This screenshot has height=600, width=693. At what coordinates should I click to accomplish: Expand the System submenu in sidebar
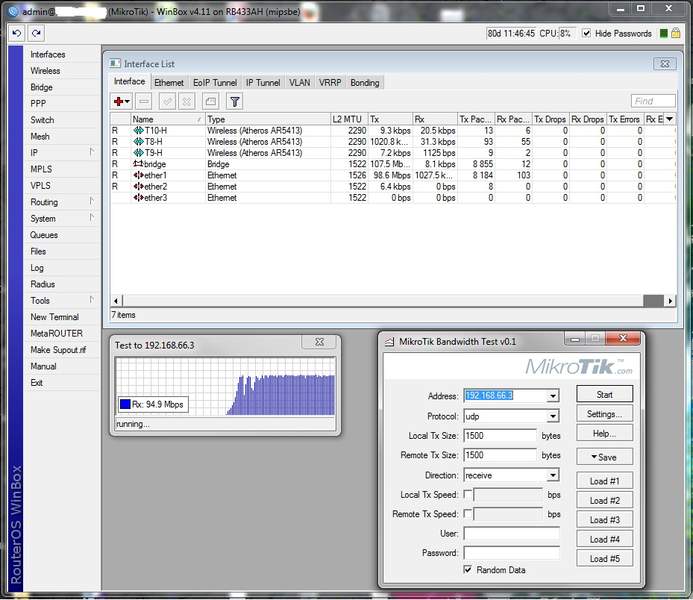click(91, 218)
